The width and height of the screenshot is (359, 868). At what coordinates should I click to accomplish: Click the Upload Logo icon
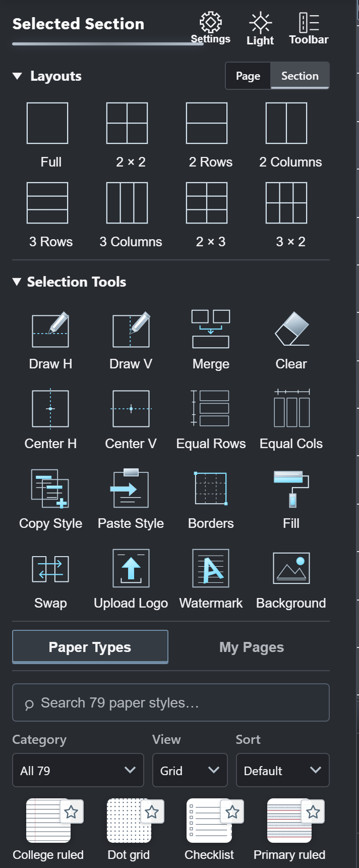click(131, 568)
